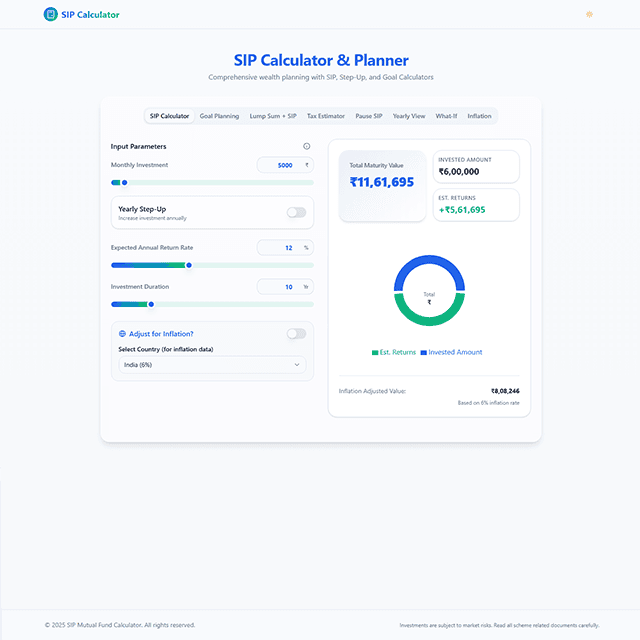Open the What-If tab

click(446, 116)
